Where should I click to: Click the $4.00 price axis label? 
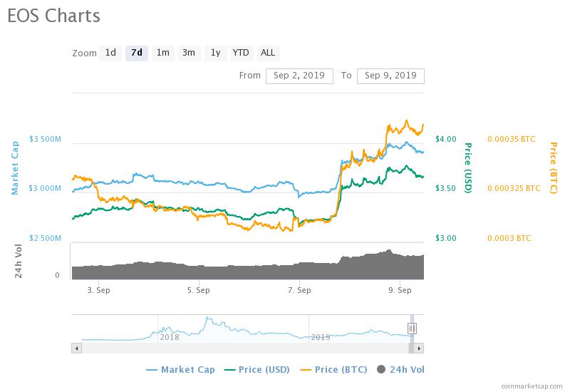(x=446, y=139)
